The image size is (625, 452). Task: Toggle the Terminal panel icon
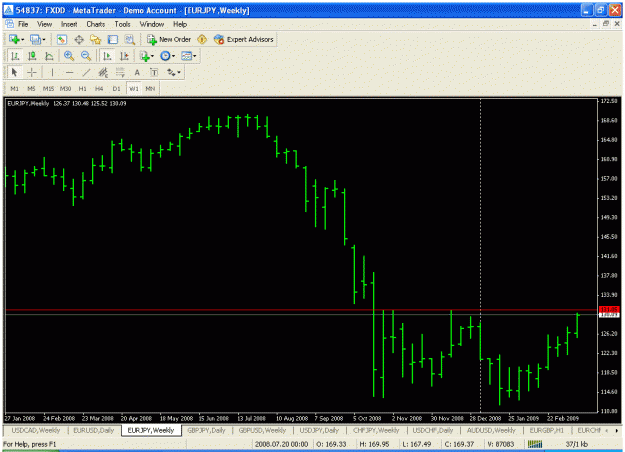[113, 39]
